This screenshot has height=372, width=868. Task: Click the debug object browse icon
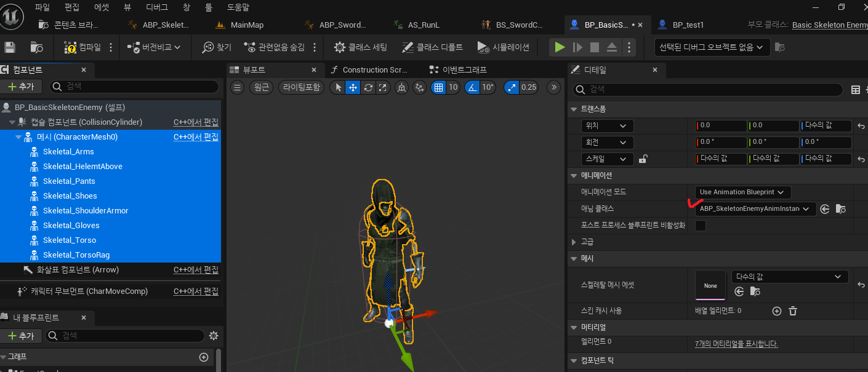[x=779, y=47]
